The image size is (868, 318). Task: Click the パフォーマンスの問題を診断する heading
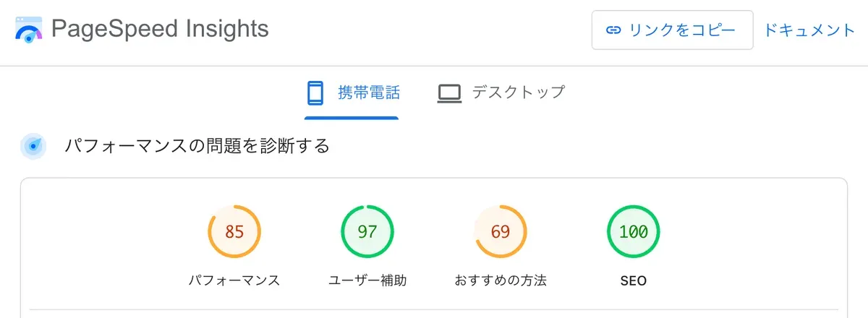point(197,146)
